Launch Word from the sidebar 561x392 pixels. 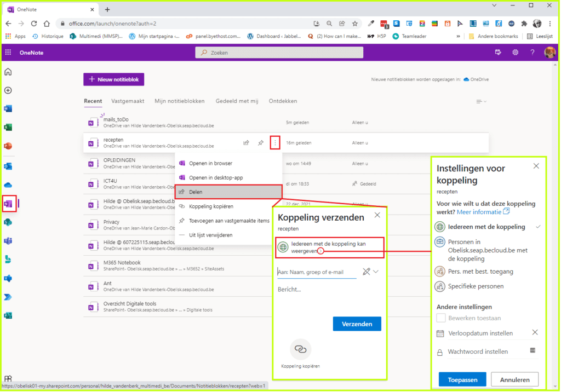pyautogui.click(x=8, y=109)
